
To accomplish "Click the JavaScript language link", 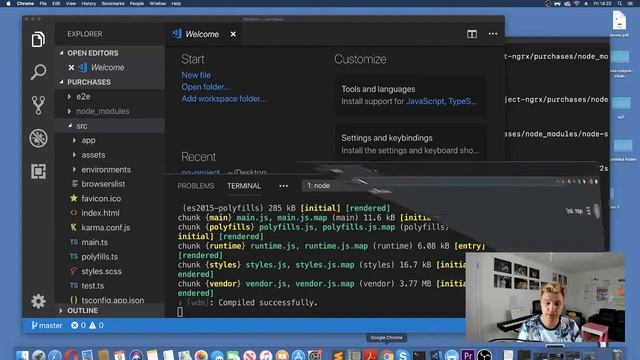I will click(x=425, y=101).
